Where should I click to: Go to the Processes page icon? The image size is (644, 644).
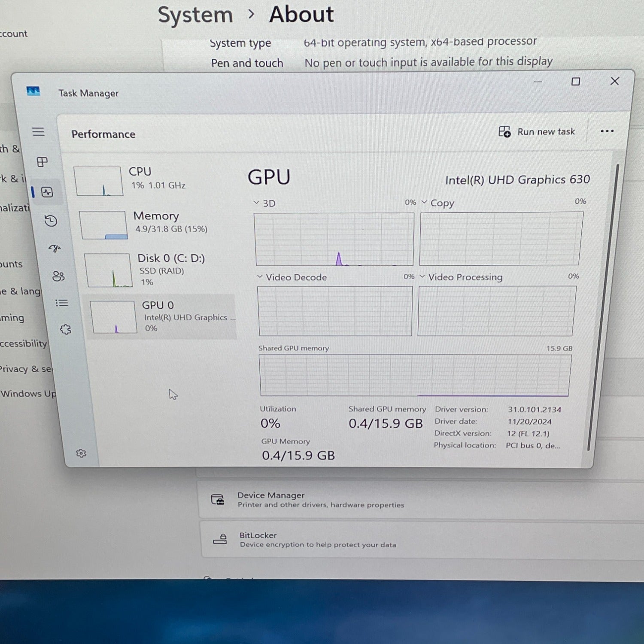pos(42,162)
